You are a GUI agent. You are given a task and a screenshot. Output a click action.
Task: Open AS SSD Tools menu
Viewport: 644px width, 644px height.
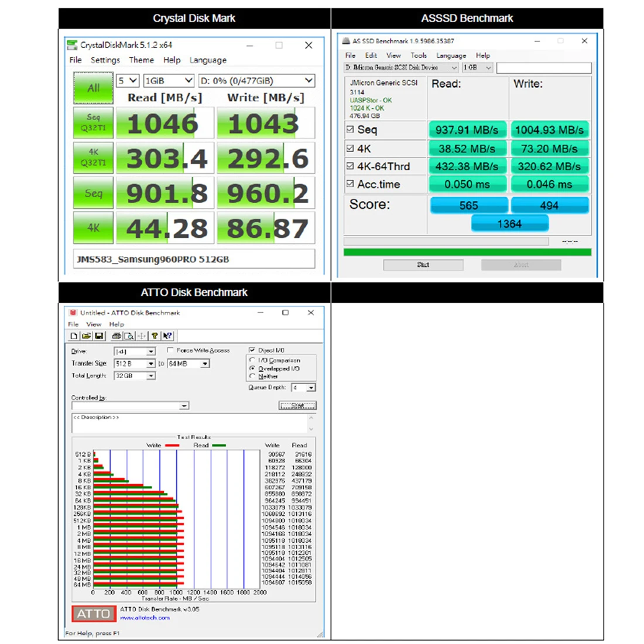coord(419,56)
